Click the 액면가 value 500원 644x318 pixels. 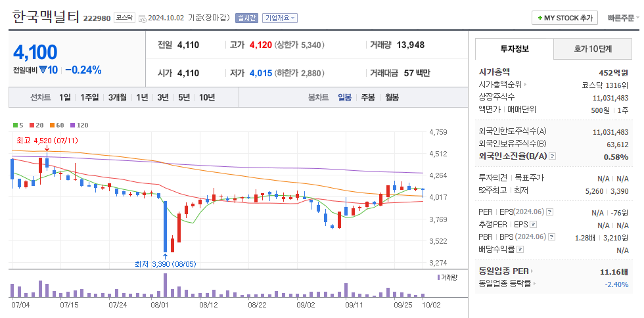tap(602, 110)
